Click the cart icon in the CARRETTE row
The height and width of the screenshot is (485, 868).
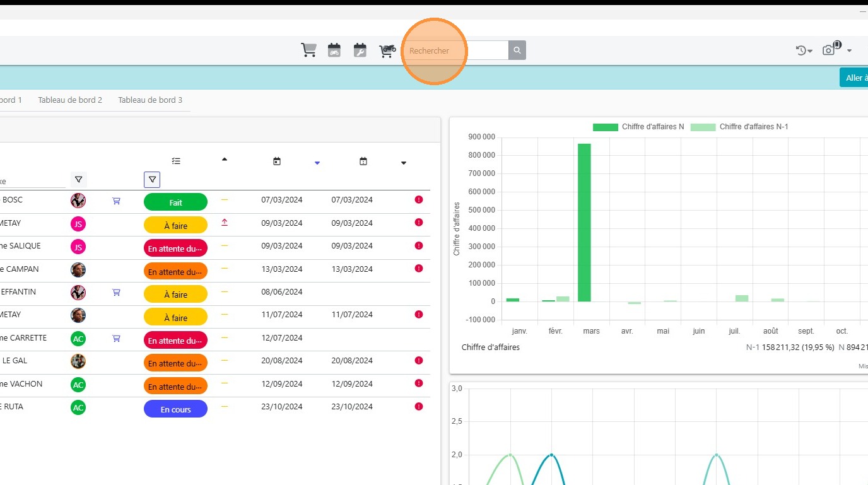116,339
